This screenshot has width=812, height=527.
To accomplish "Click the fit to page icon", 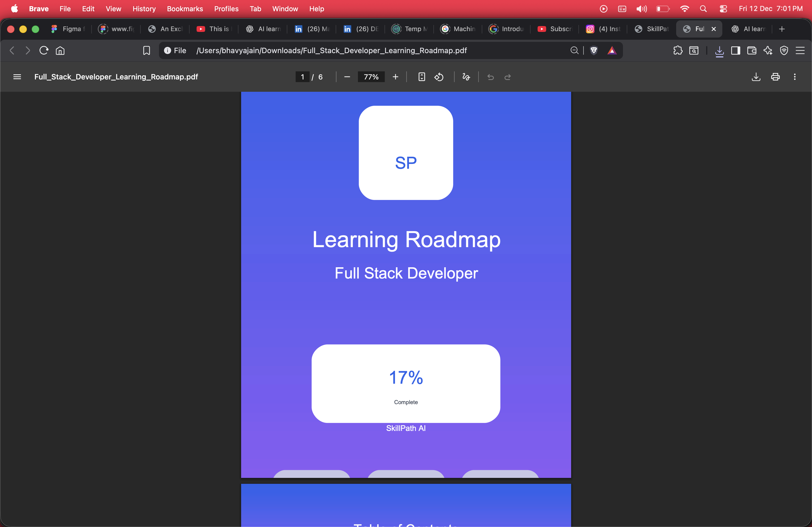I will pos(422,77).
